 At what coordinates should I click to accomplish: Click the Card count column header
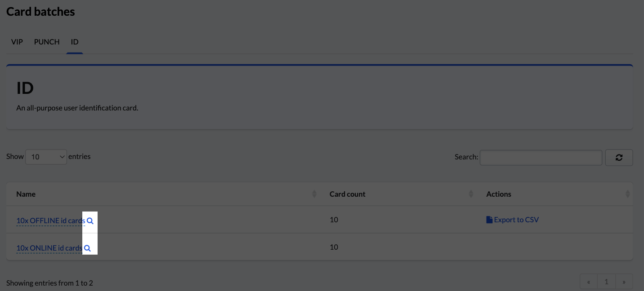click(x=347, y=194)
